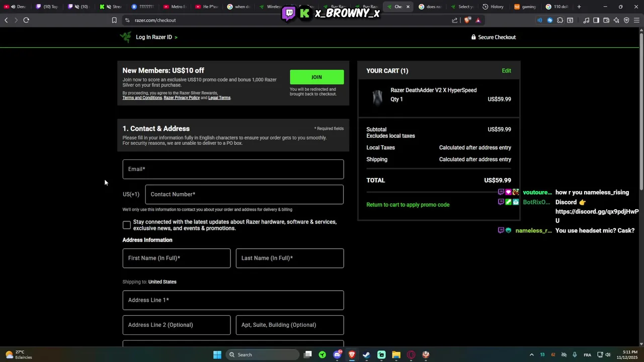Switch to the 'when do' Google tab
This screenshot has width=644, height=362.
[x=238, y=7]
